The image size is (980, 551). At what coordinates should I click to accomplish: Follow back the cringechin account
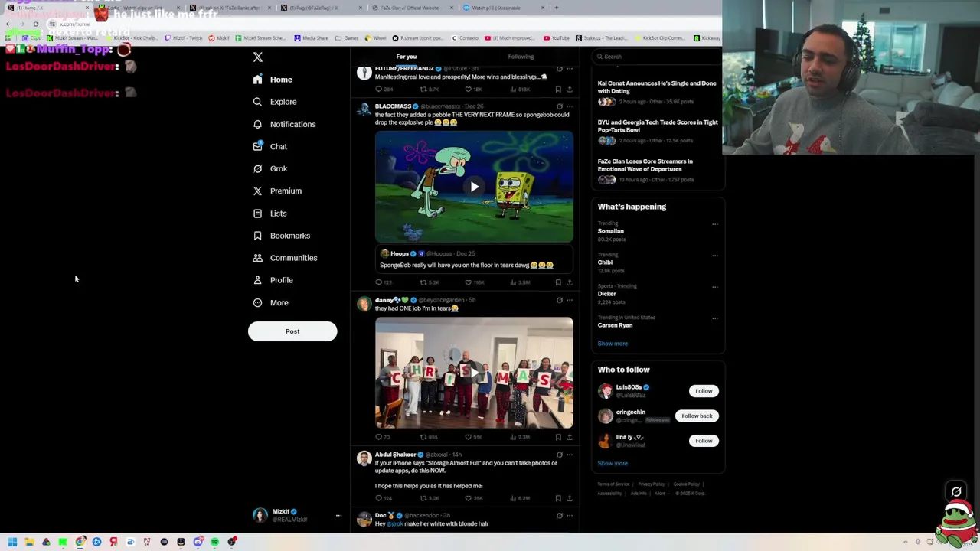(x=697, y=416)
